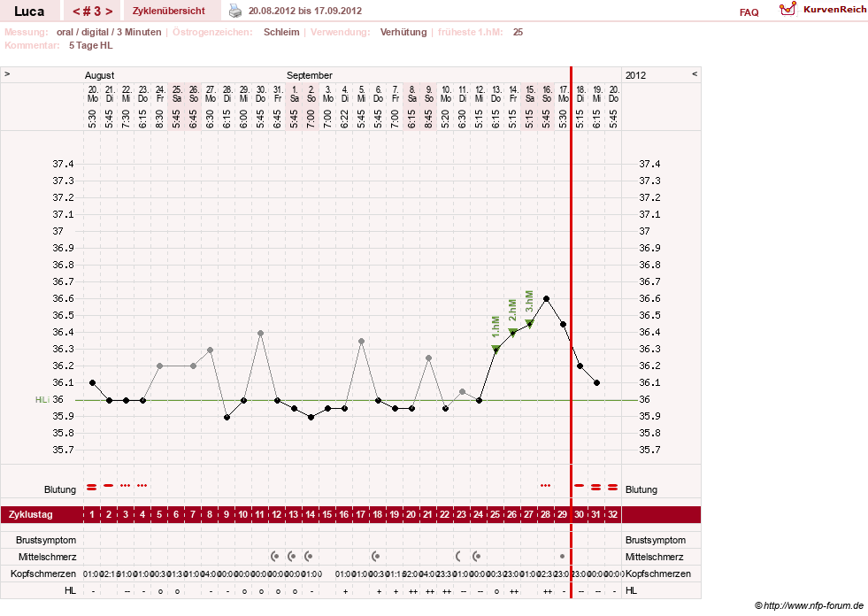Select cycle day 25 in Zyklustag row
Viewport: 868px width, 616px height.
[495, 514]
